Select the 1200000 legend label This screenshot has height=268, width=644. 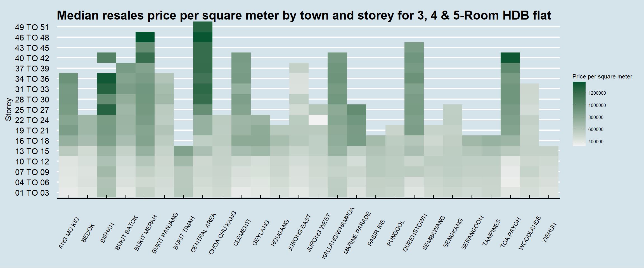(x=597, y=93)
